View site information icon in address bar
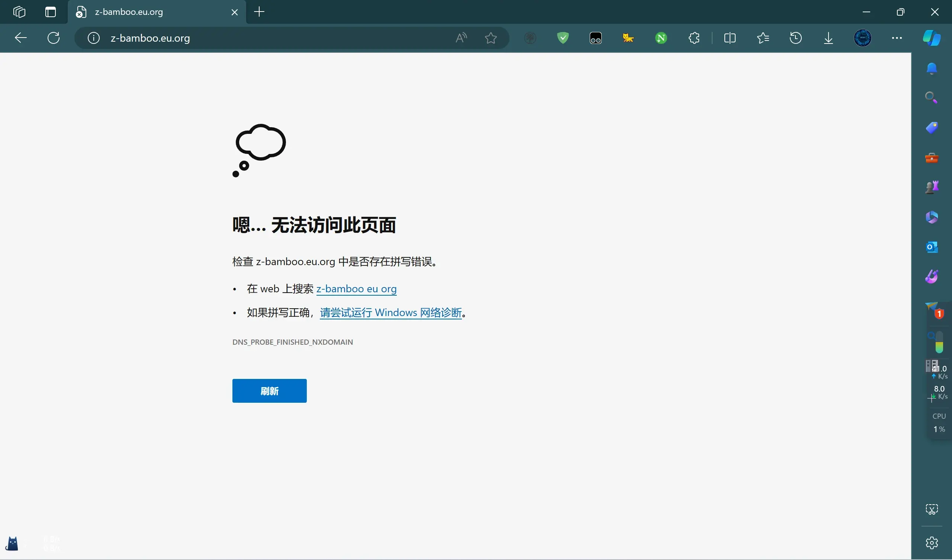The image size is (952, 560). 94,38
